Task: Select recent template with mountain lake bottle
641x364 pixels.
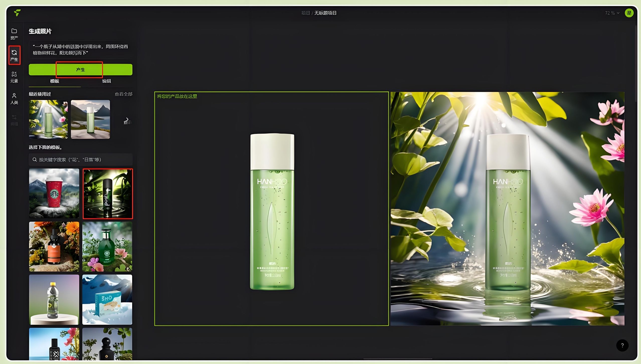Action: 90,119
